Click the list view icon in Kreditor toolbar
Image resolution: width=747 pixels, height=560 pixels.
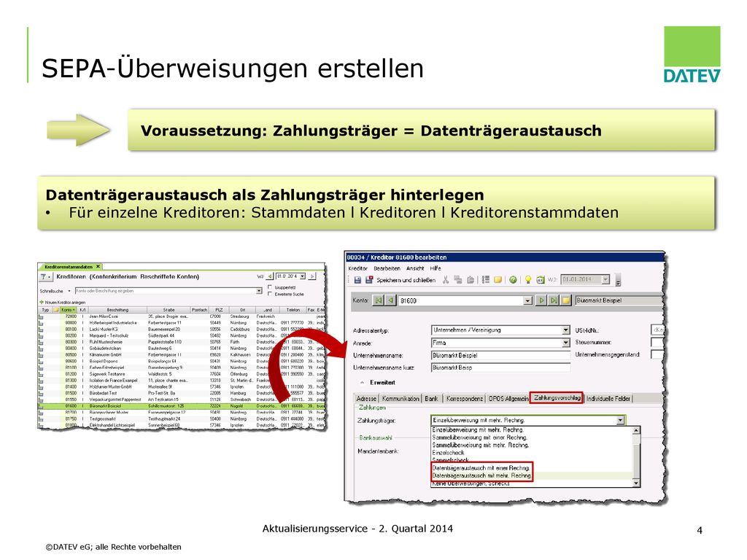(485, 280)
